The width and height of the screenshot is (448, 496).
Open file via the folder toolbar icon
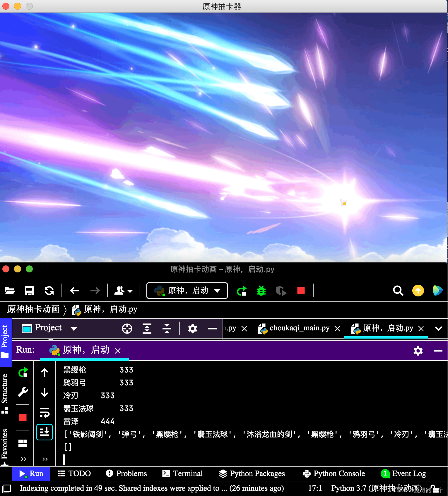click(x=10, y=291)
